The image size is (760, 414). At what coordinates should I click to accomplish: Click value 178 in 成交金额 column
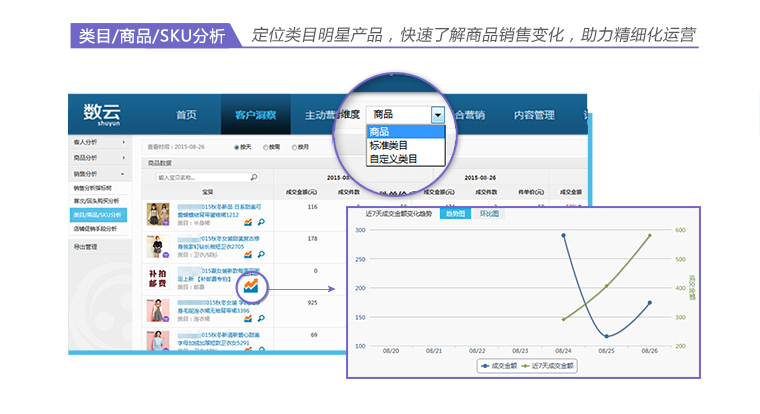(x=312, y=239)
